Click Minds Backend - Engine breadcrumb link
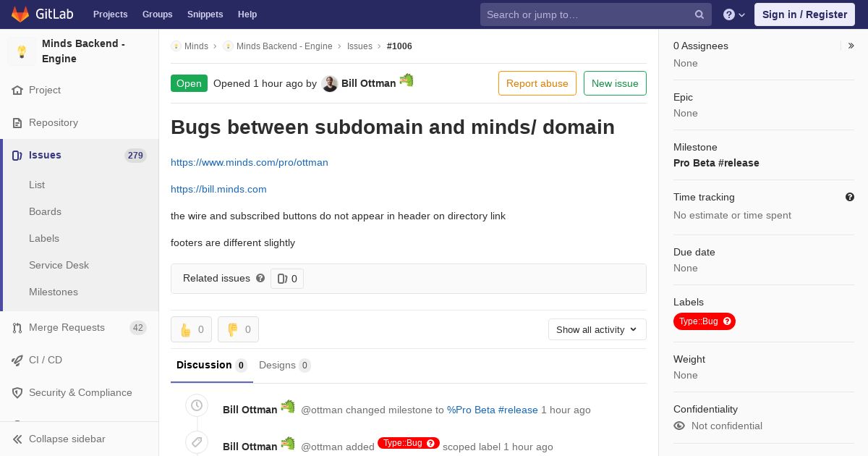The width and height of the screenshot is (868, 456). click(284, 46)
